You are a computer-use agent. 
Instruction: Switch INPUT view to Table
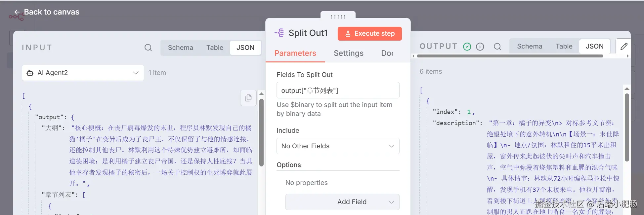[215, 48]
